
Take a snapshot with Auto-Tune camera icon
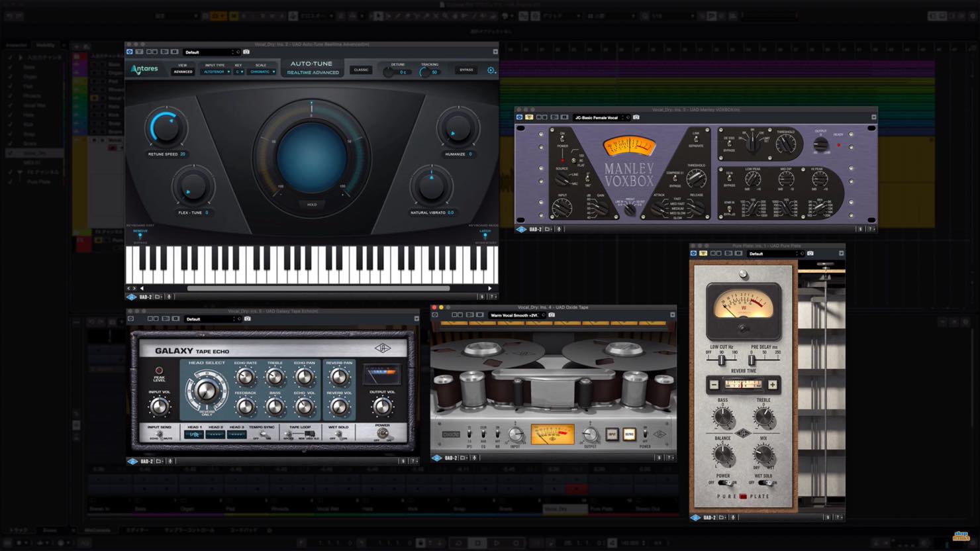click(246, 52)
